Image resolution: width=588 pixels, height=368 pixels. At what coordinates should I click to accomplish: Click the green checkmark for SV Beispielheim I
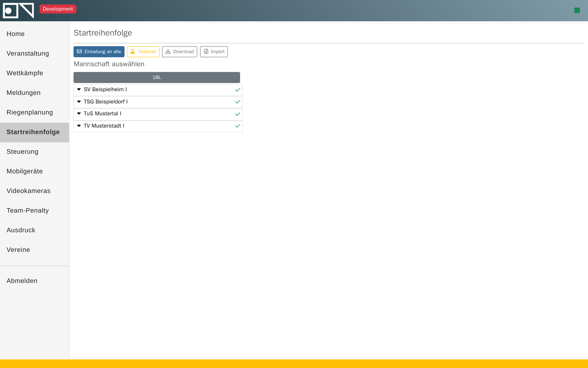coord(238,90)
